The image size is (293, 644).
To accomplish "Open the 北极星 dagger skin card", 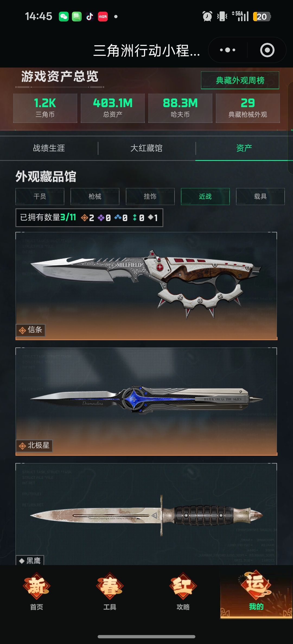I will (x=146, y=401).
